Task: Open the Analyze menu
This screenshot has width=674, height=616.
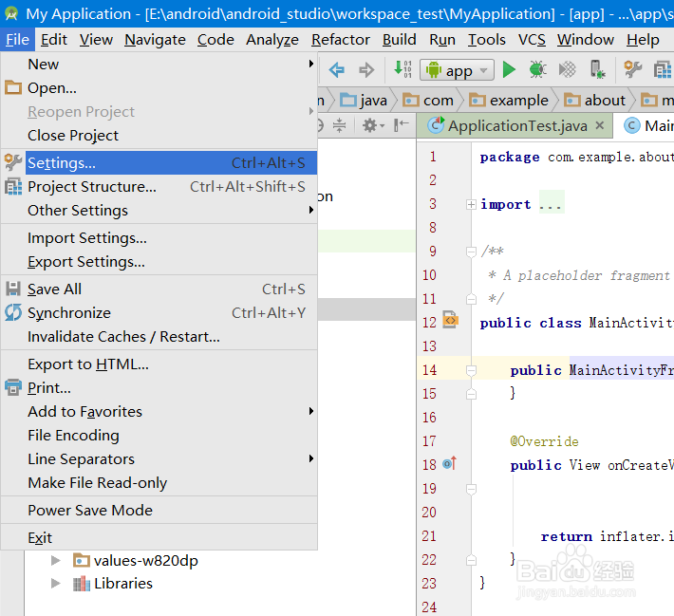Action: coord(272,40)
